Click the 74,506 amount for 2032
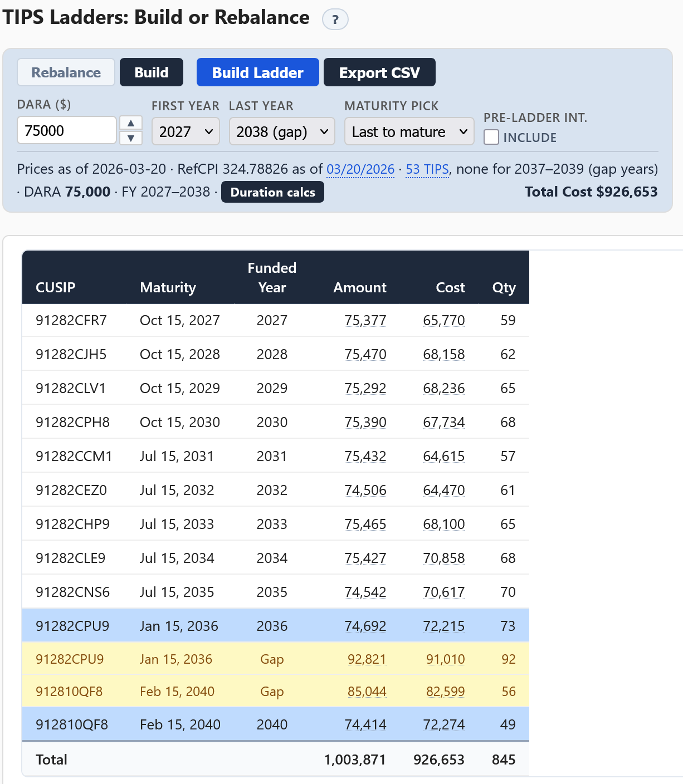683x784 pixels. 365,490
